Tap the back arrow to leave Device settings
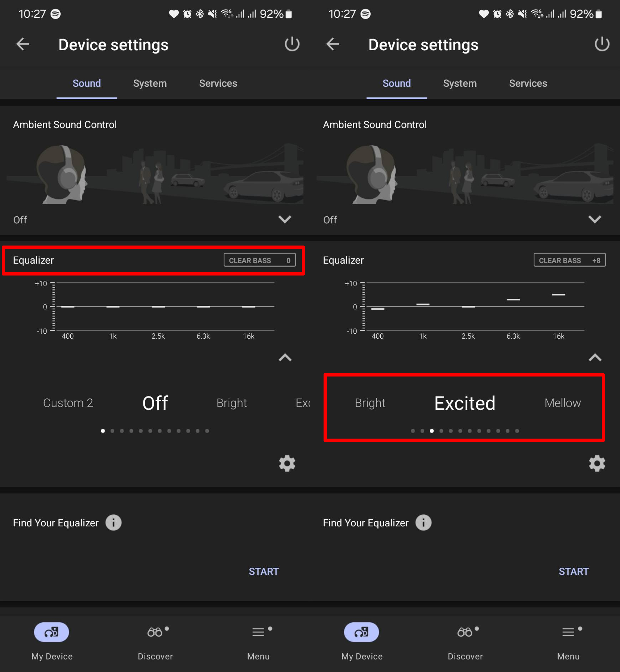Screen dimensions: 620x672 coord(22,44)
